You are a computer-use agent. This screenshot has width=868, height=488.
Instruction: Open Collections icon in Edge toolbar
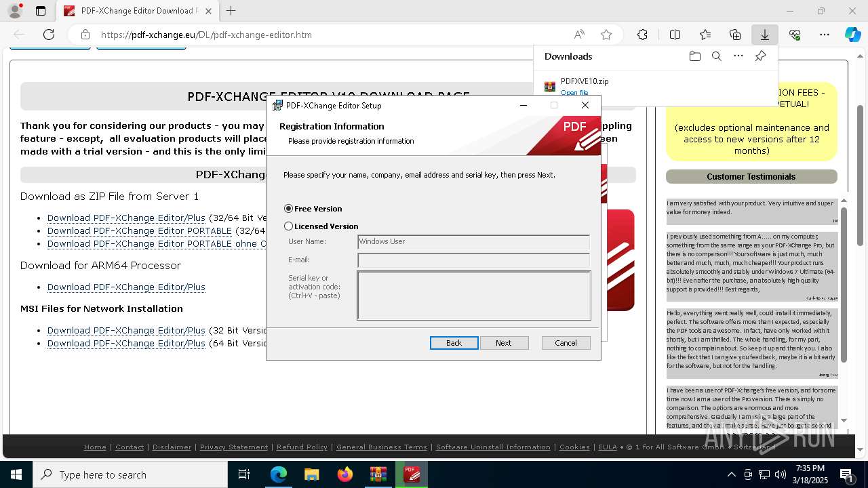[735, 35]
